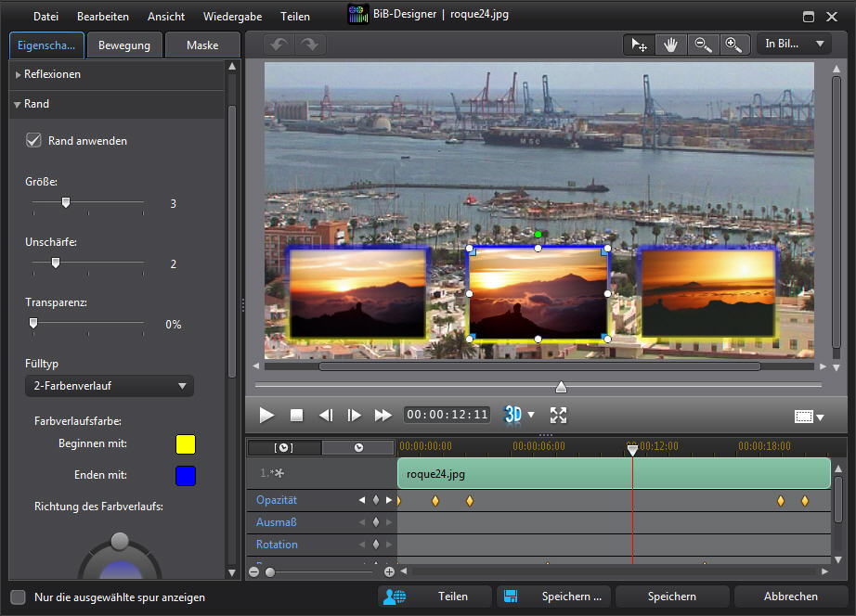The height and width of the screenshot is (616, 856).
Task: Click the zoom out magnifier icon
Action: [703, 45]
